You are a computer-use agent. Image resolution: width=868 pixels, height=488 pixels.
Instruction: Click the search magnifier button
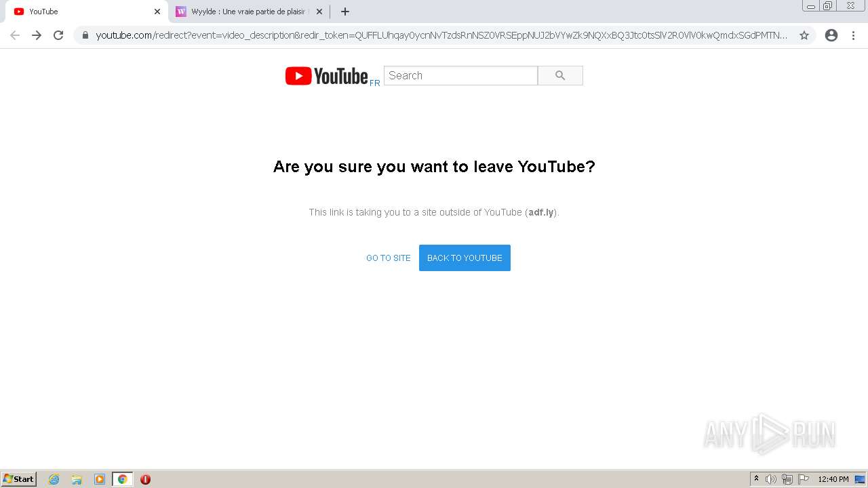click(560, 76)
